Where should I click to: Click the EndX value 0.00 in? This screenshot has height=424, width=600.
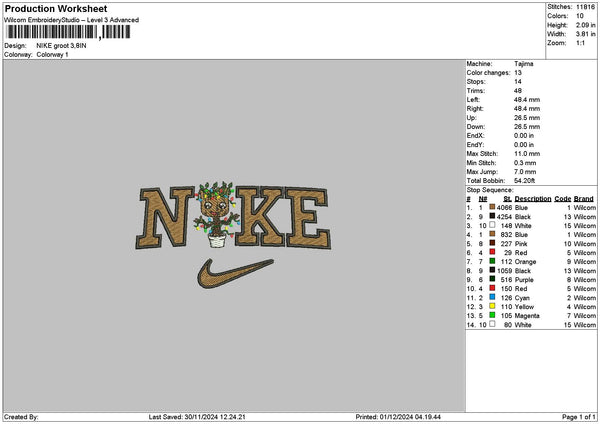pos(524,136)
